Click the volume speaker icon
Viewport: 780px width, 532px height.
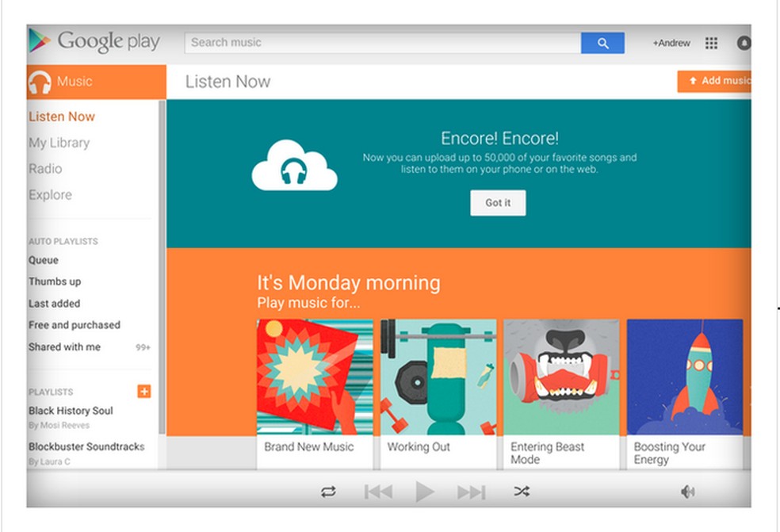(x=686, y=491)
